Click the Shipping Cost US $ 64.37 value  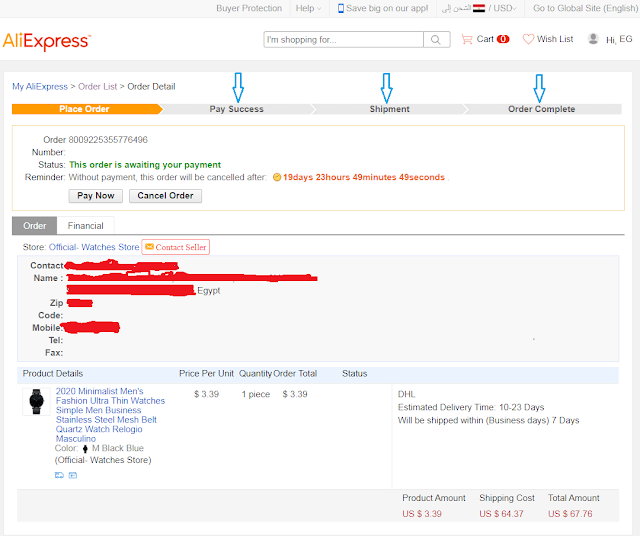coord(501,514)
